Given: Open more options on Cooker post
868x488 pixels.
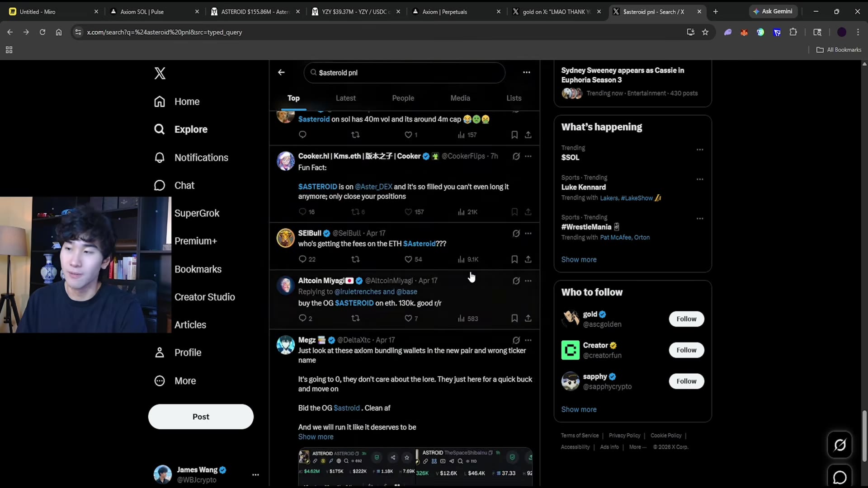Looking at the screenshot, I should click(x=528, y=156).
